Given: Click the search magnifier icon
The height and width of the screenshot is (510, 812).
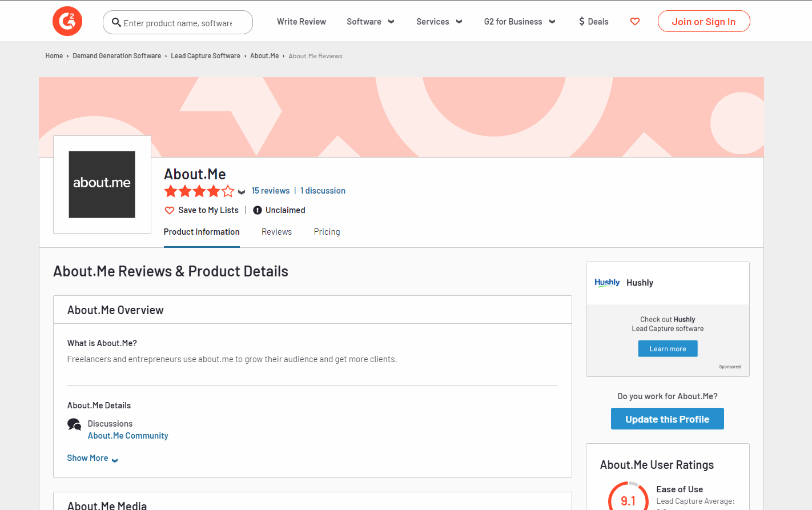Looking at the screenshot, I should pos(116,22).
